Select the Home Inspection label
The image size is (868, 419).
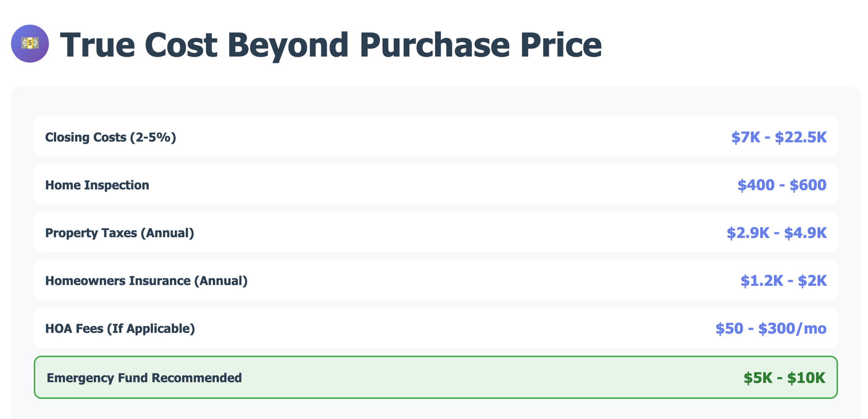click(x=97, y=185)
